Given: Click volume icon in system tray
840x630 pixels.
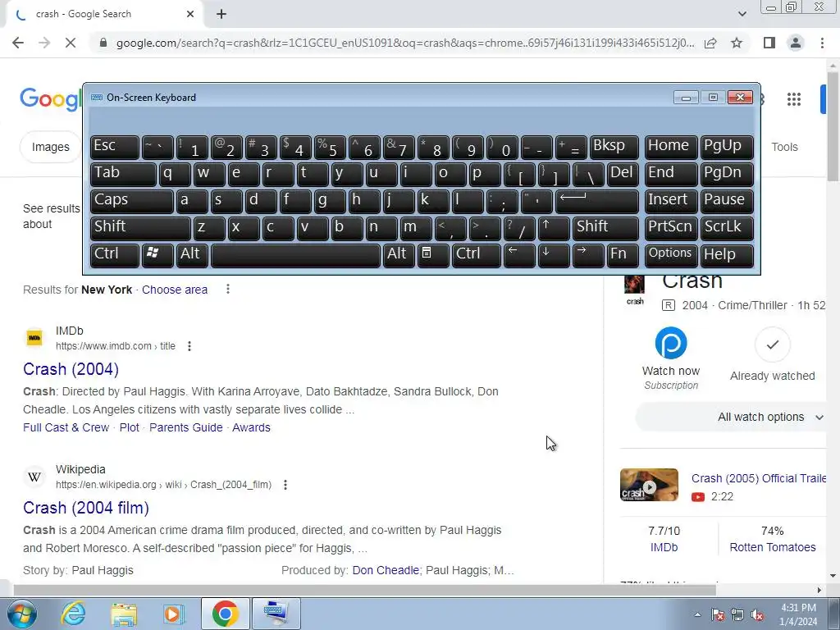Looking at the screenshot, I should pos(757,615).
